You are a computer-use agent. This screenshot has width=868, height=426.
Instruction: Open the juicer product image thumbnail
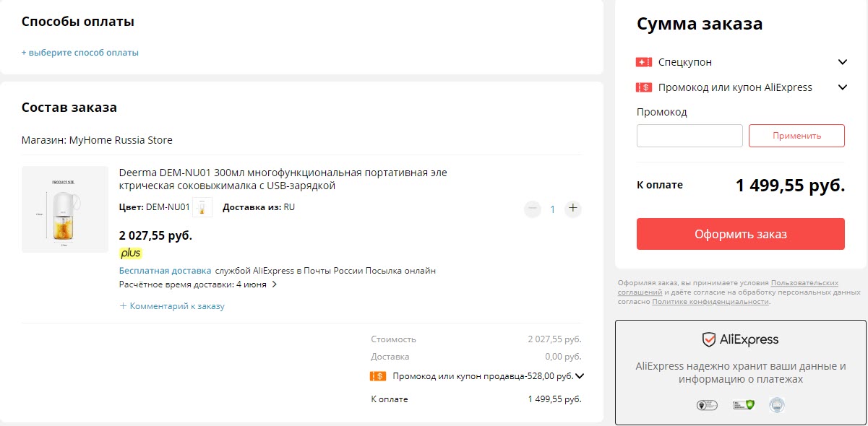tap(65, 209)
